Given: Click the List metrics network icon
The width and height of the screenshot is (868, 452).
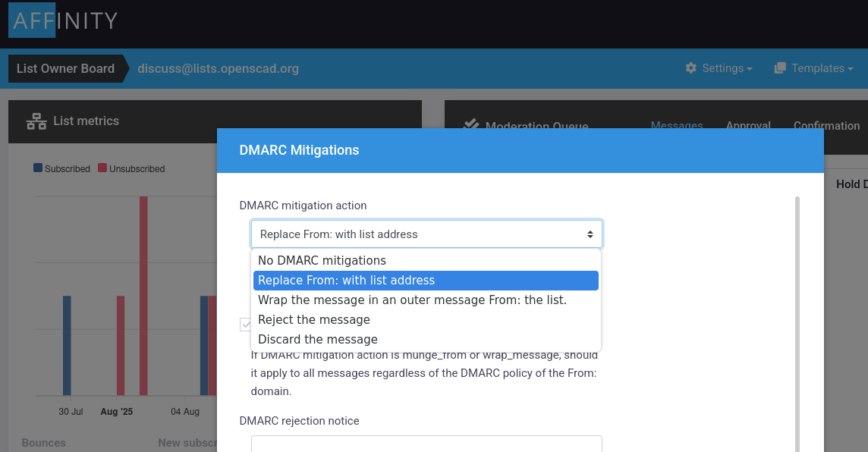Looking at the screenshot, I should [36, 121].
